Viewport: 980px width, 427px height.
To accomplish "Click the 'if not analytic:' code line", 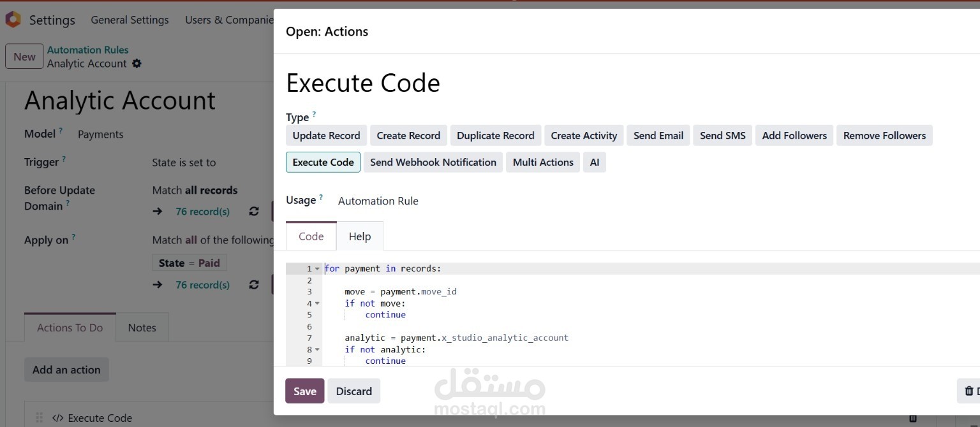I will tap(385, 349).
